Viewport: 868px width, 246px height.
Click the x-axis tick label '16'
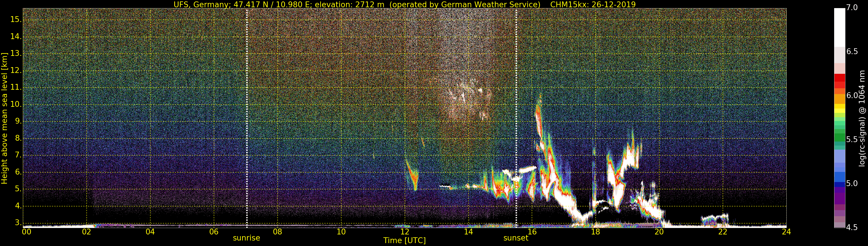[x=532, y=232]
